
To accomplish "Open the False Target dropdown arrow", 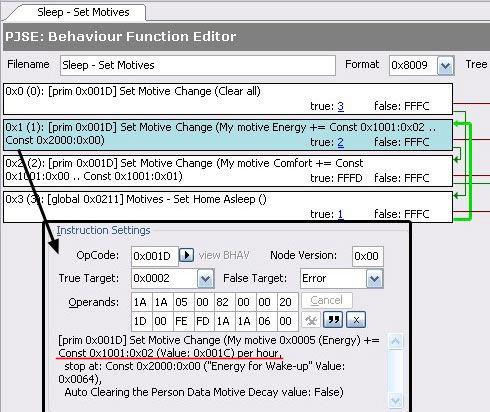I will (374, 279).
